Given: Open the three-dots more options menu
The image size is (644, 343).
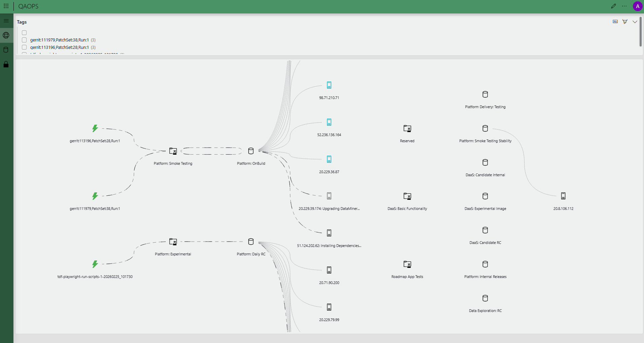Looking at the screenshot, I should click(x=624, y=6).
